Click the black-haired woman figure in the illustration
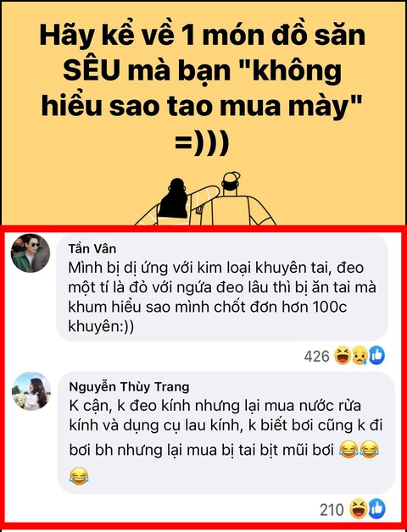The width and height of the screenshot is (407, 532). click(x=174, y=199)
